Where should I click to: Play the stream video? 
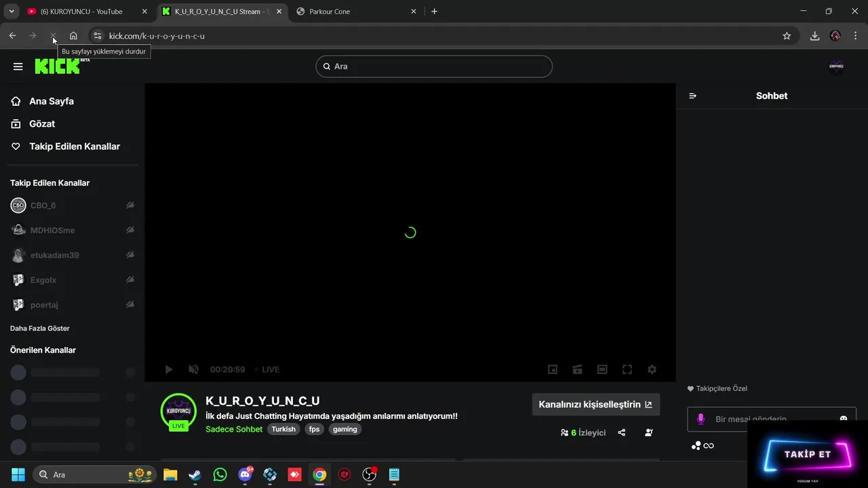(169, 369)
